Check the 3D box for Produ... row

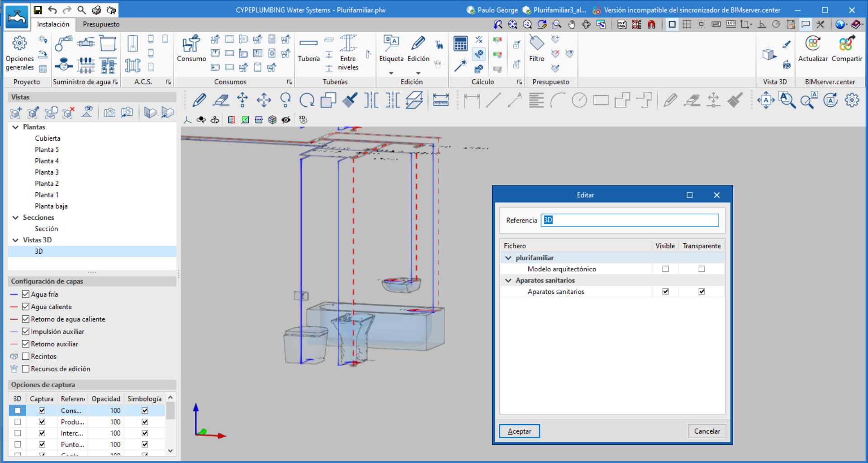pyautogui.click(x=18, y=422)
